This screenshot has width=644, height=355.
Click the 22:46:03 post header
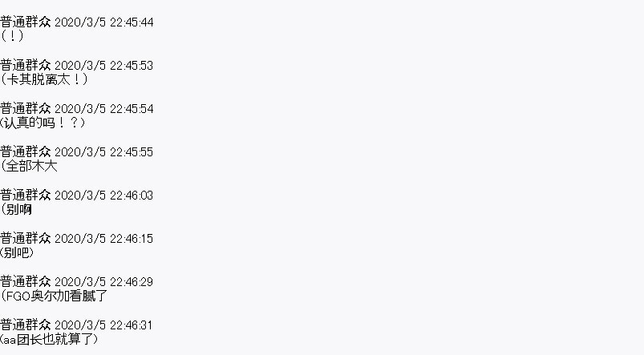coord(77,196)
